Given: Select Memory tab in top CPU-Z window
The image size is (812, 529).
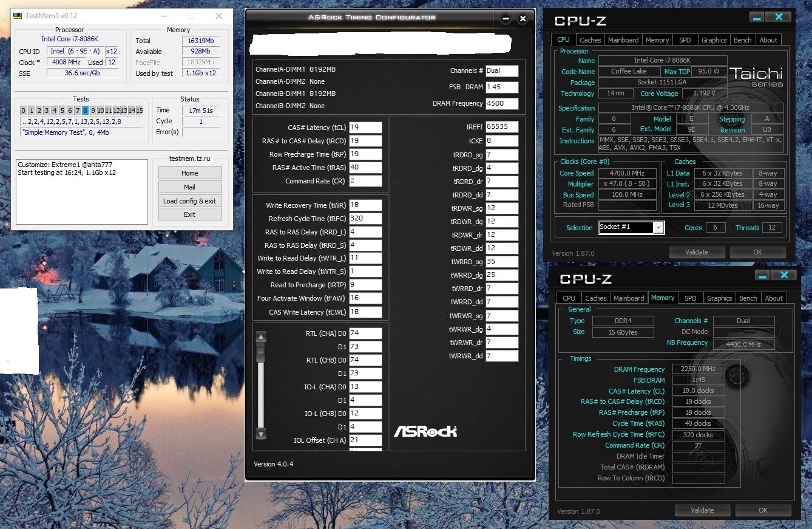Looking at the screenshot, I should 657,40.
